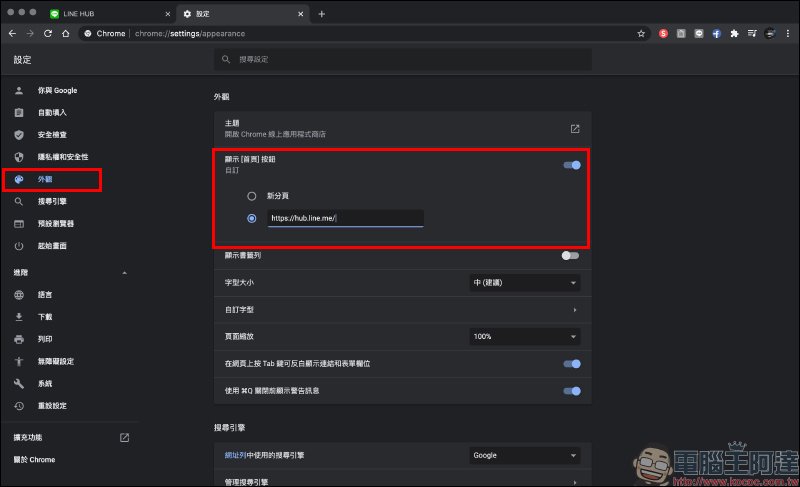Open the red S extension icon
The height and width of the screenshot is (487, 800).
pos(663,34)
